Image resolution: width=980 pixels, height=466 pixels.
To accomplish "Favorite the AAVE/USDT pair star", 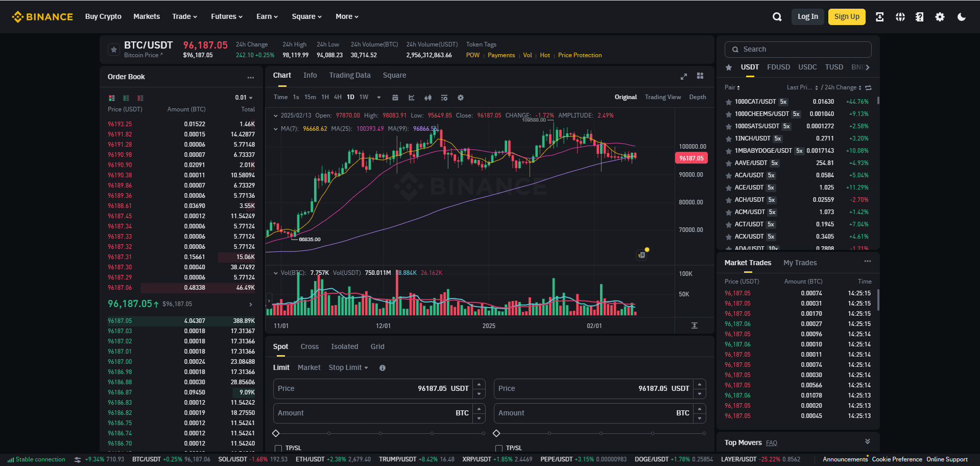I will pos(729,164).
